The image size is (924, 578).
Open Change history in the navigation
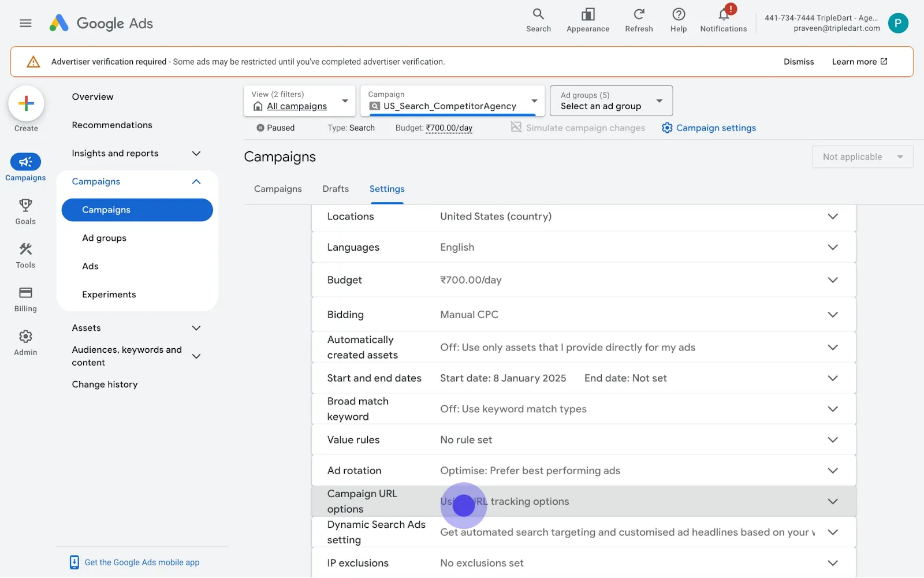click(105, 385)
